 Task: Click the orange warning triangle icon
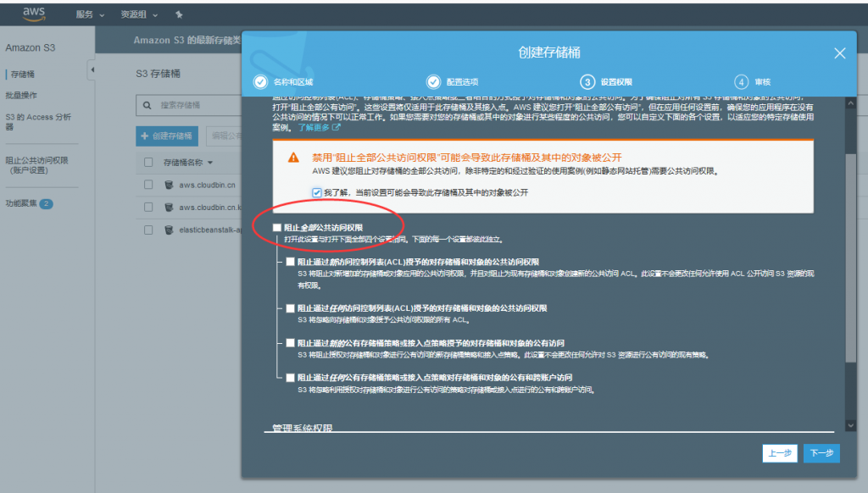point(293,158)
